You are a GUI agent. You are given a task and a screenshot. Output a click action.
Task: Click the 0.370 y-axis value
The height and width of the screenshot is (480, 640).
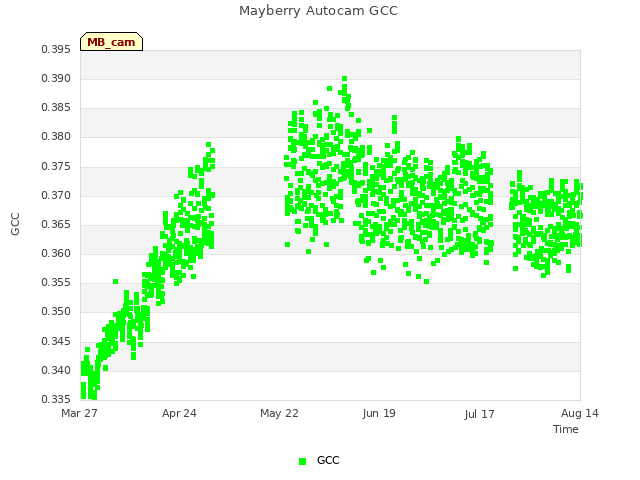56,196
